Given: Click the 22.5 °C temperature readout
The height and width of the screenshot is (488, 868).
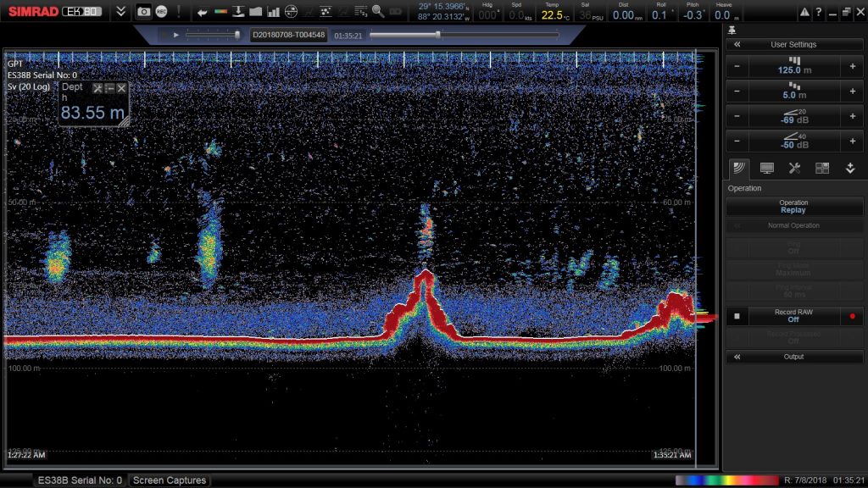Looking at the screenshot, I should 555,15.
